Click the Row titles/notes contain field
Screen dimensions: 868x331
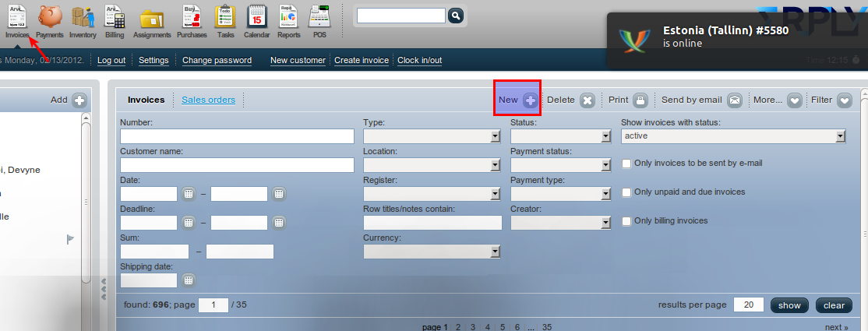(x=432, y=223)
